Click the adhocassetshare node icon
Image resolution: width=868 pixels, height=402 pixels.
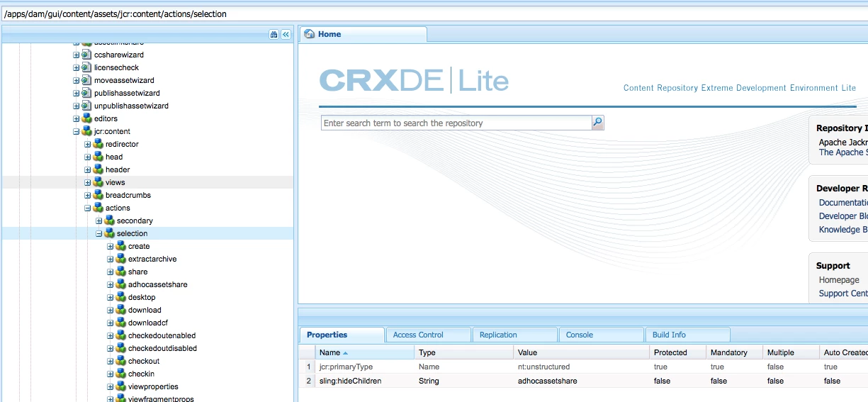tap(120, 284)
